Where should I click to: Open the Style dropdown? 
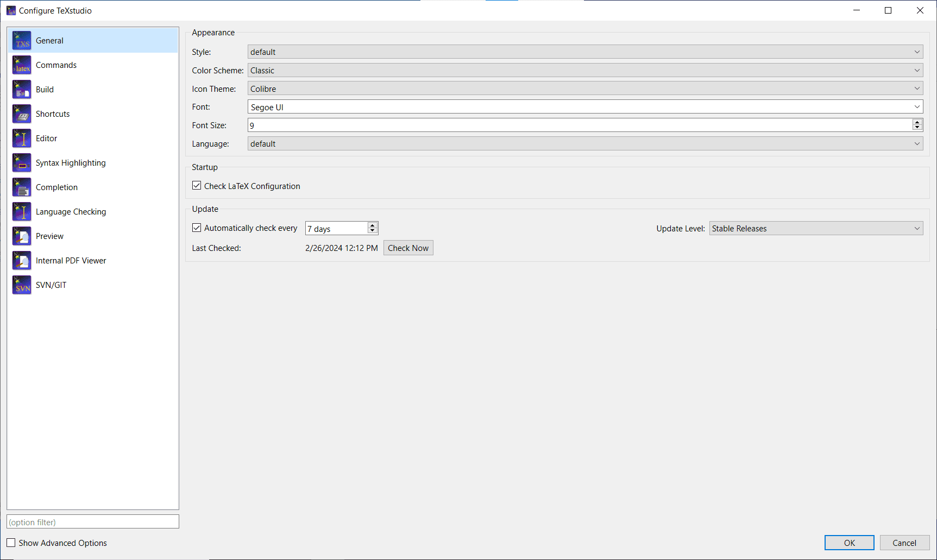coord(585,52)
